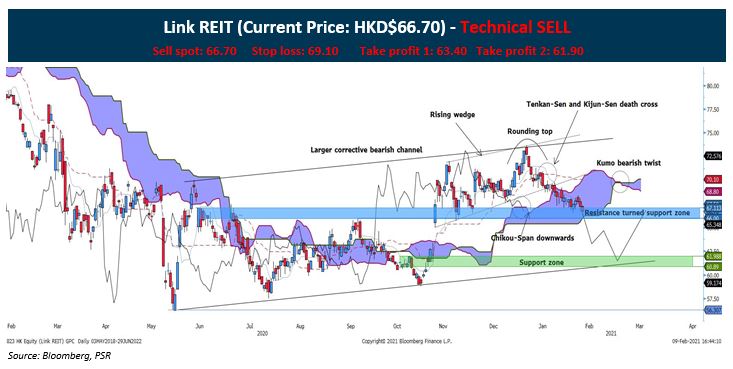Click the 'Jun' month axis label
Image resolution: width=733 pixels, height=369 pixels.
pos(199,326)
